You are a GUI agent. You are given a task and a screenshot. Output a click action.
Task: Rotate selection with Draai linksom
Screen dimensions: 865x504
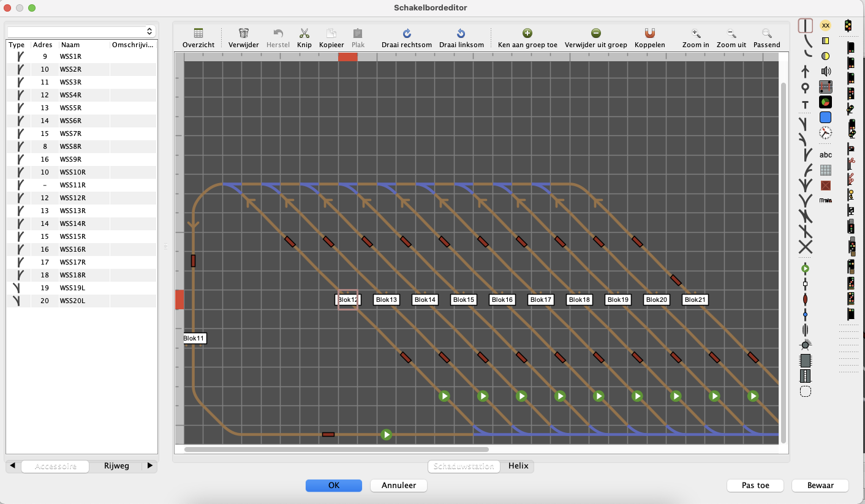(x=461, y=34)
